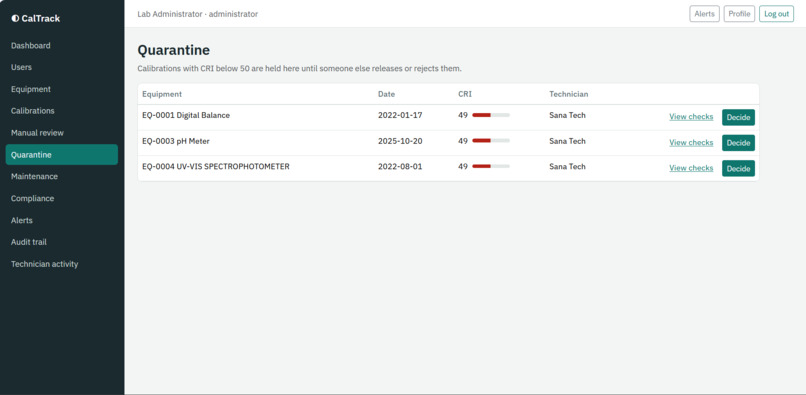Click the Technician column header
Viewport: 806px width, 395px height.
point(569,94)
